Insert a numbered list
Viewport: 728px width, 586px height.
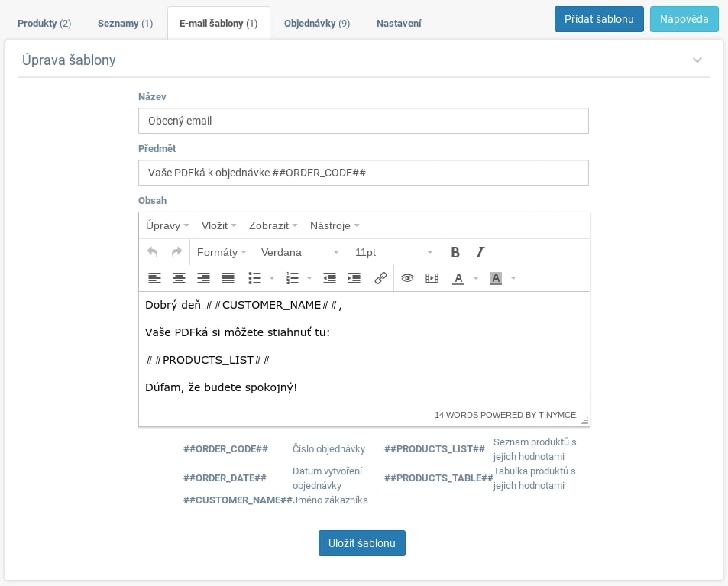(x=293, y=278)
